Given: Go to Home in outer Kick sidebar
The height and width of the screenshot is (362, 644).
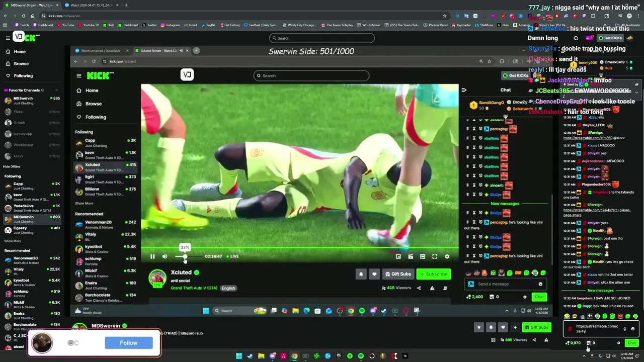Looking at the screenshot, I should point(20,52).
